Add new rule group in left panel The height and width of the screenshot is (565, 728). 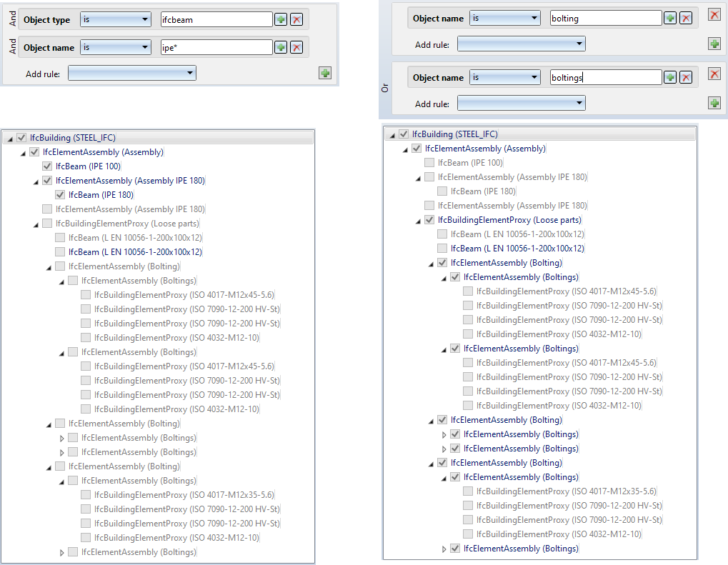click(325, 73)
